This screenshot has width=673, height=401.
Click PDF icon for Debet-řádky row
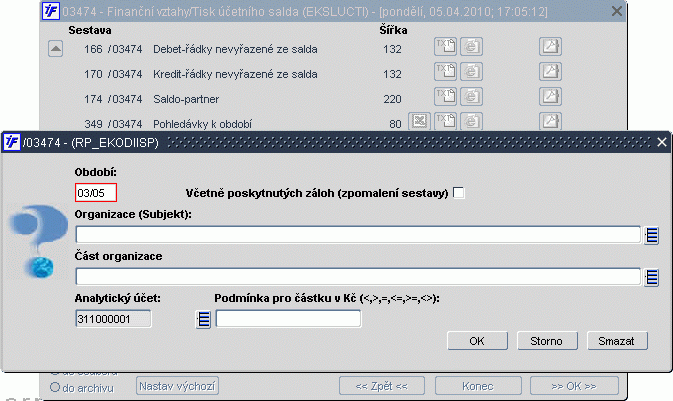(x=550, y=46)
